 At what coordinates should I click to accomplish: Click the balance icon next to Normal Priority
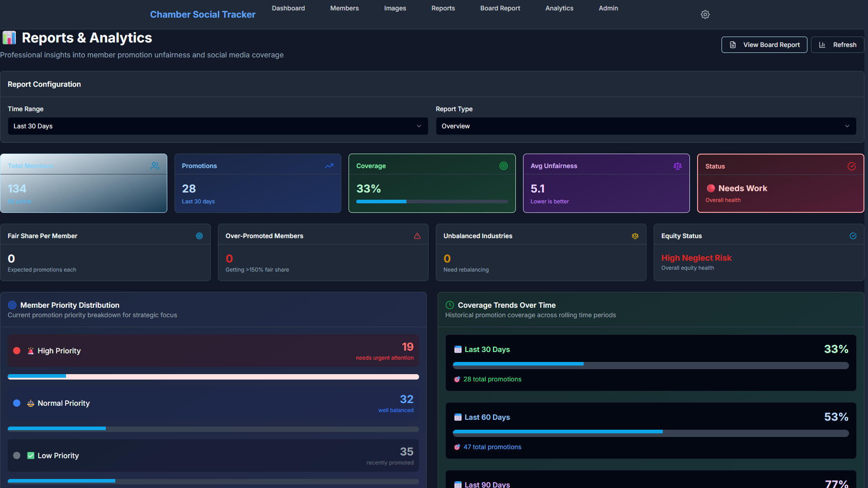(x=31, y=403)
